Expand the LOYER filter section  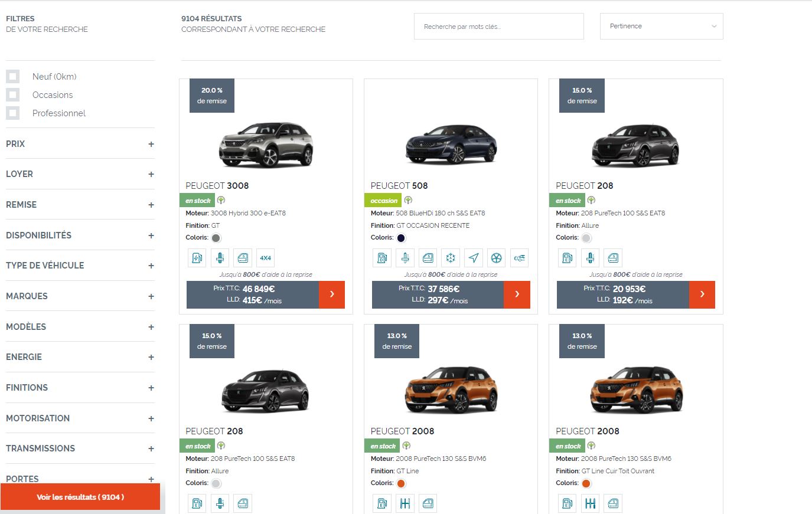[80, 174]
